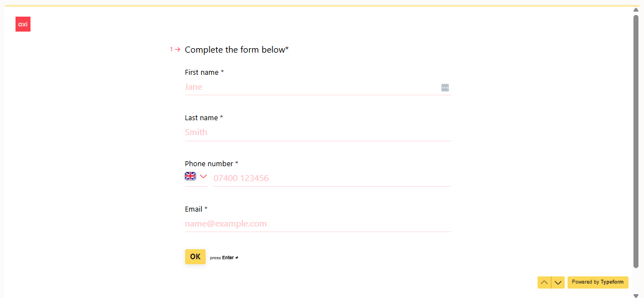Click the "Complete the form below" heading
The height and width of the screenshot is (298, 644).
[237, 50]
